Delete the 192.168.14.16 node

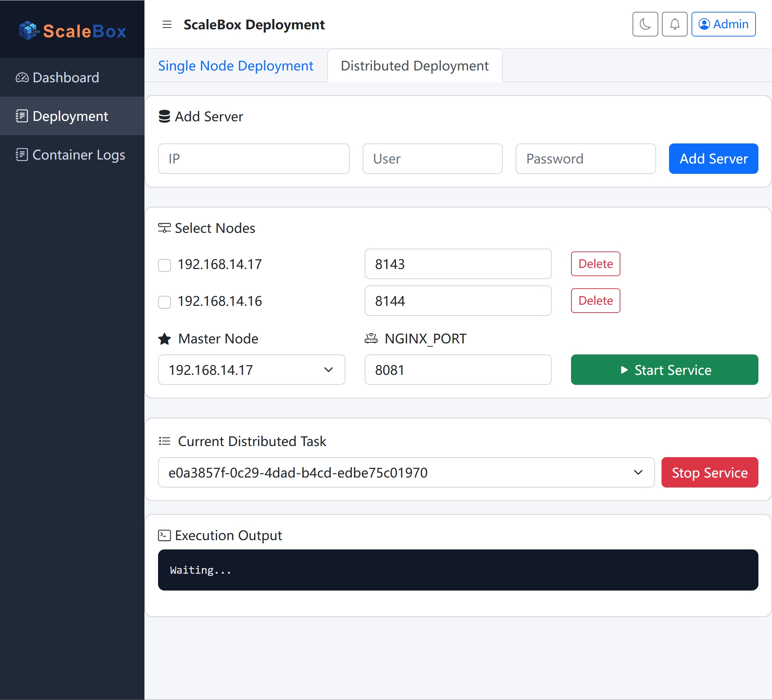pos(595,300)
